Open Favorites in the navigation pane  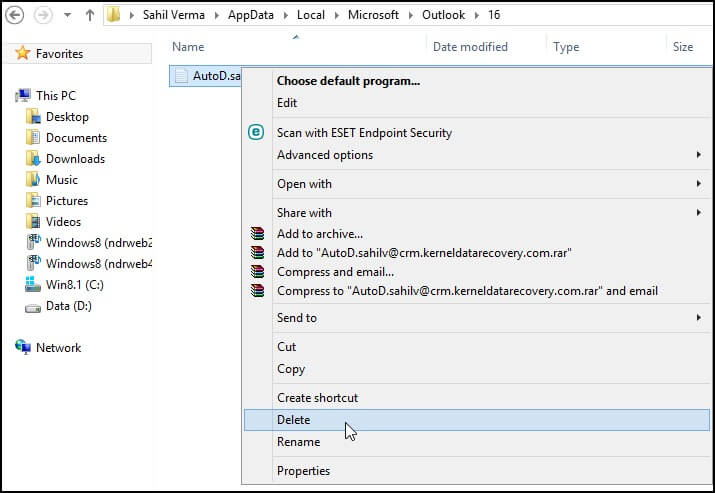click(59, 54)
